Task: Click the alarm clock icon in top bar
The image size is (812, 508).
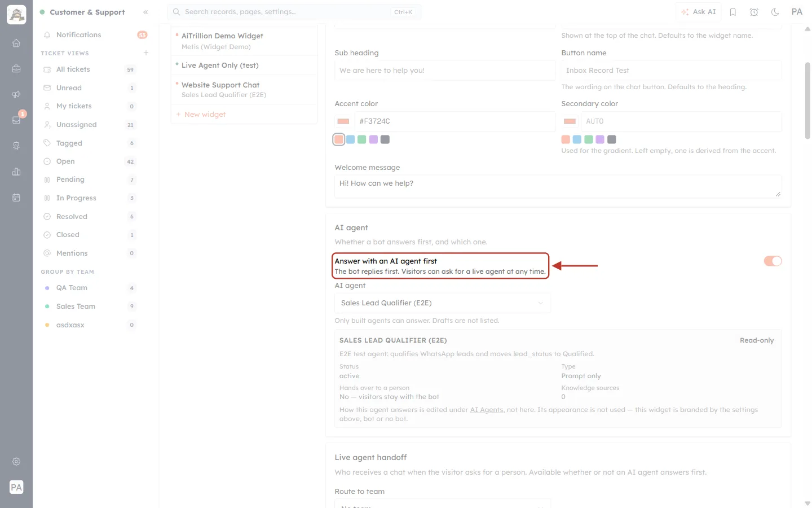Action: pyautogui.click(x=754, y=12)
